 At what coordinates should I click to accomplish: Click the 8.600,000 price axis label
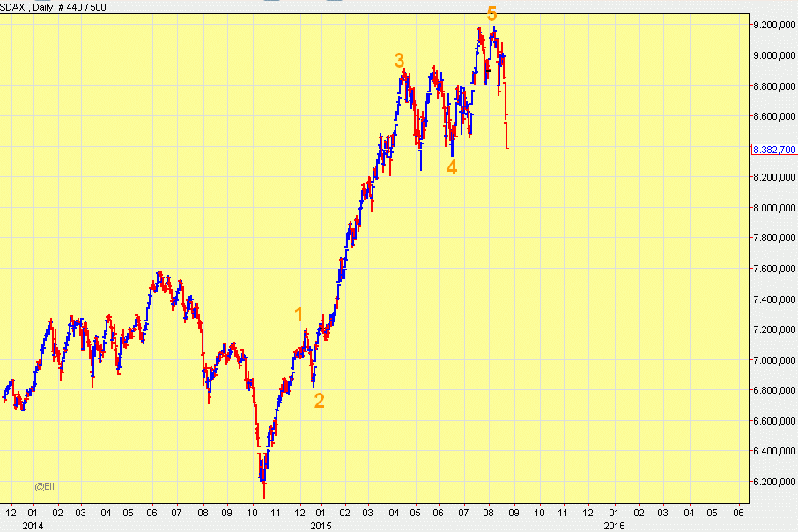tap(774, 116)
